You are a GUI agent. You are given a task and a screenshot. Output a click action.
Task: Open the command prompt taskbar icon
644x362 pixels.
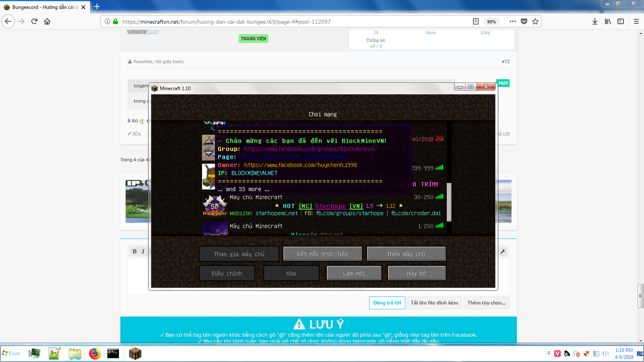(113, 354)
